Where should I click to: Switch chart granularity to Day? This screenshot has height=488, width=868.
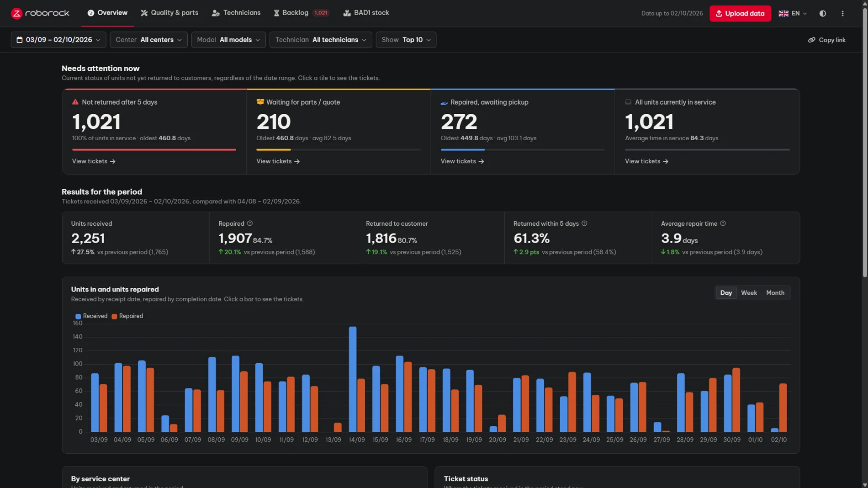725,293
